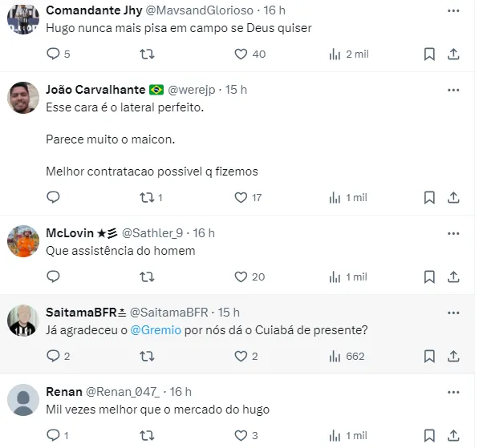Retweet SaitamaBFR's tweet
The image size is (495, 448).
coord(148,356)
